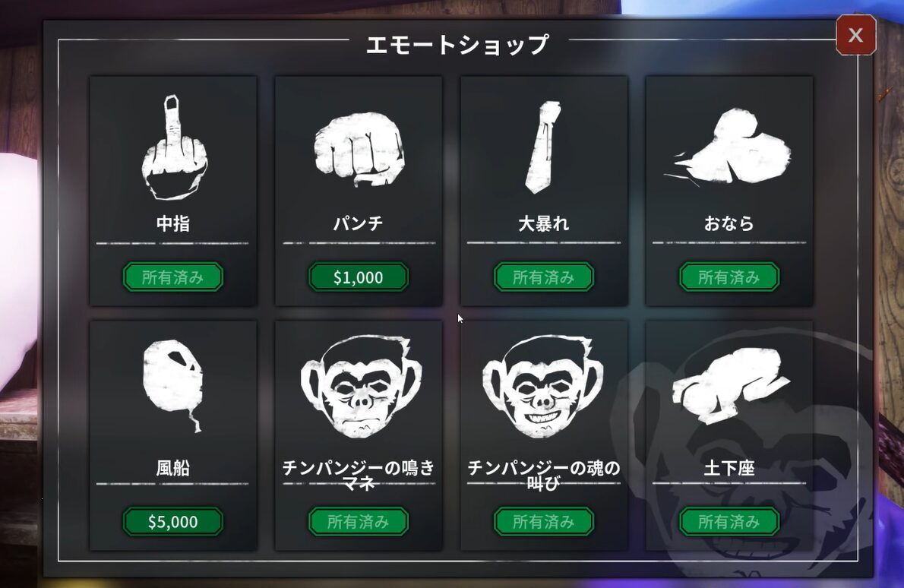Click 所有済み under チンパンジーの魂の叫び
Image resolution: width=904 pixels, height=588 pixels.
tap(544, 522)
